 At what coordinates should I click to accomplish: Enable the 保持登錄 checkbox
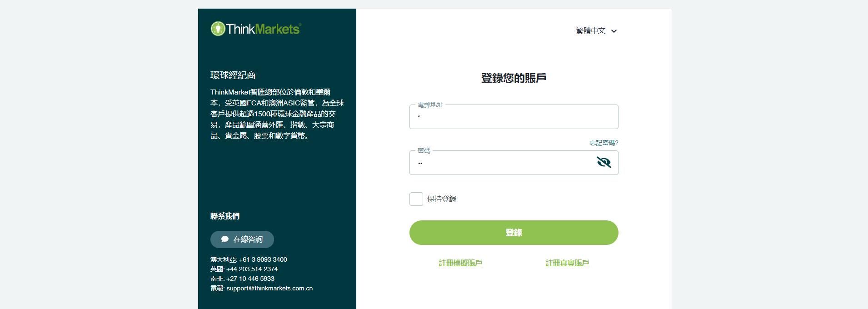(416, 199)
